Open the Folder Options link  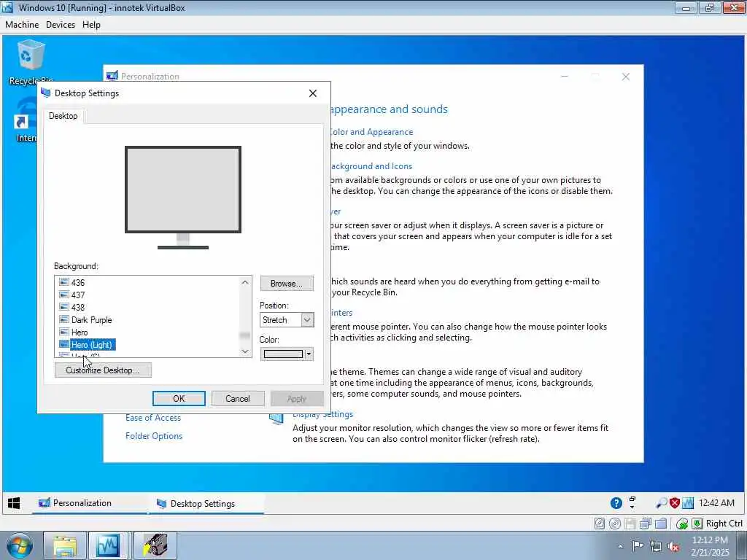point(154,436)
